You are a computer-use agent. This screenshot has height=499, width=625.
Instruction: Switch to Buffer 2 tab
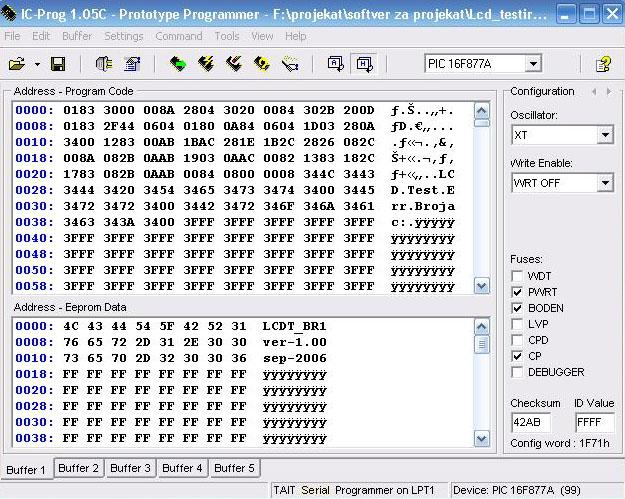pyautogui.click(x=79, y=468)
